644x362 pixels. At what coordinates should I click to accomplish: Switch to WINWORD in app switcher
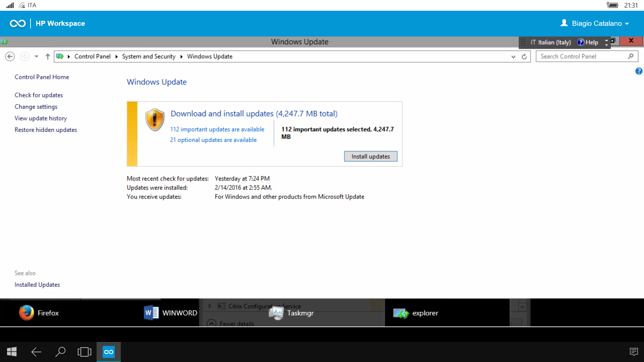coord(170,313)
